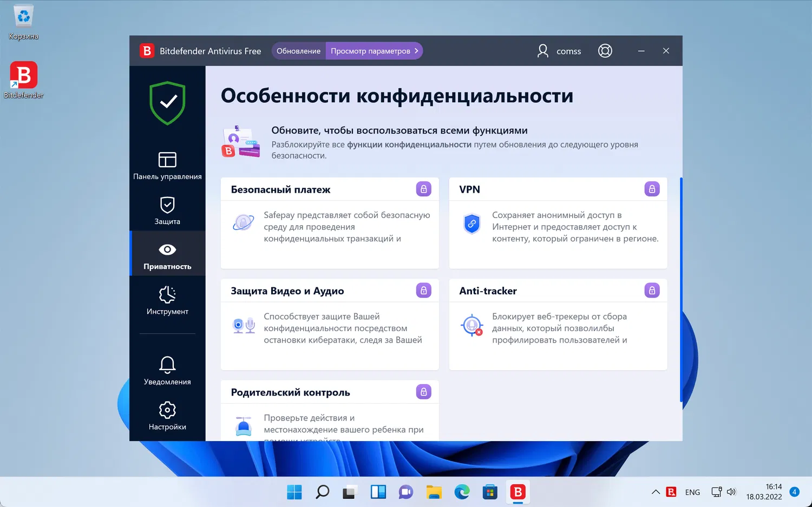Close the Bitdefender window

(x=666, y=51)
